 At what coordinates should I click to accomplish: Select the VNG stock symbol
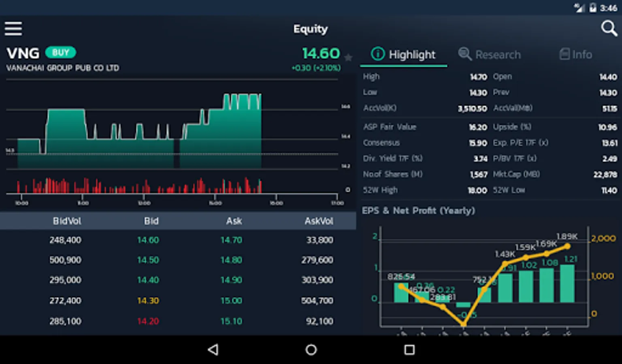pyautogui.click(x=23, y=53)
